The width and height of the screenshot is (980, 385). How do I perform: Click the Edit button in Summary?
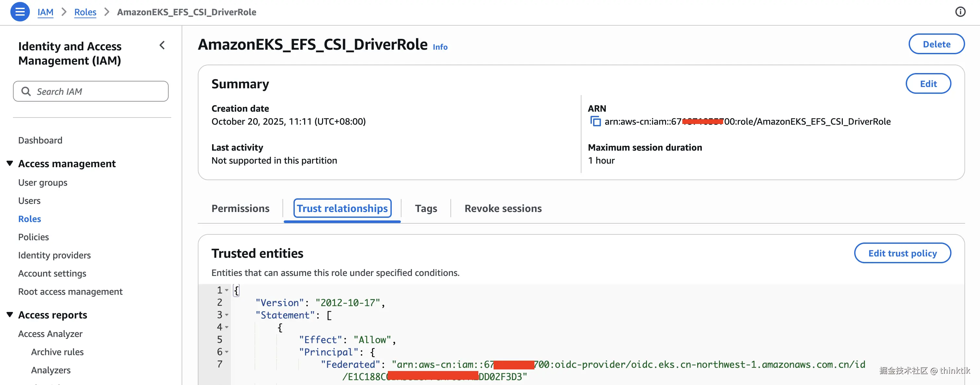click(x=928, y=84)
